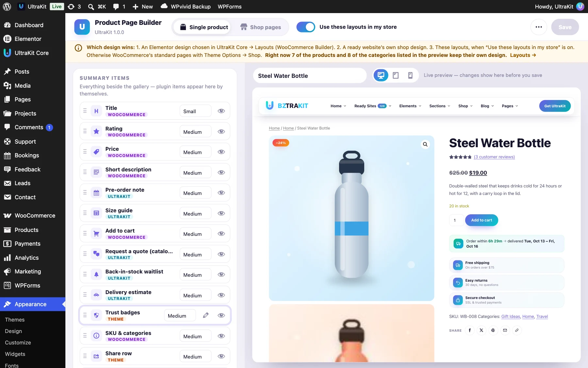This screenshot has height=368, width=588.
Task: Share product via Facebook icon
Action: (469, 330)
